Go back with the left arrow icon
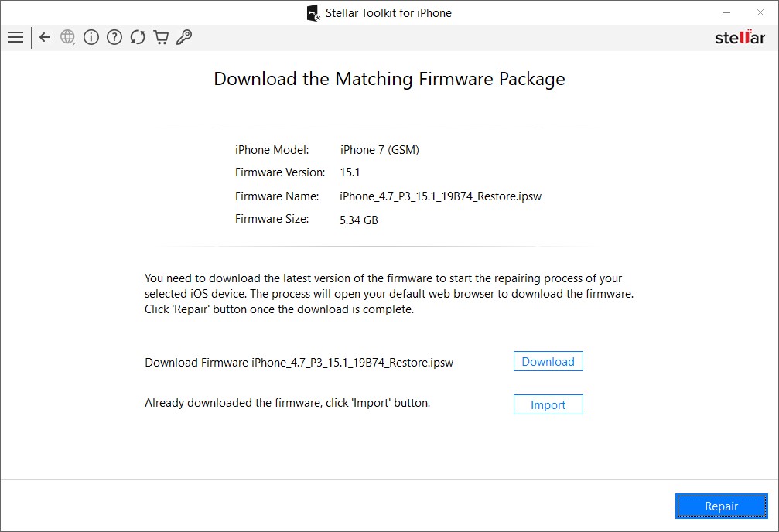The width and height of the screenshot is (779, 532). [45, 37]
